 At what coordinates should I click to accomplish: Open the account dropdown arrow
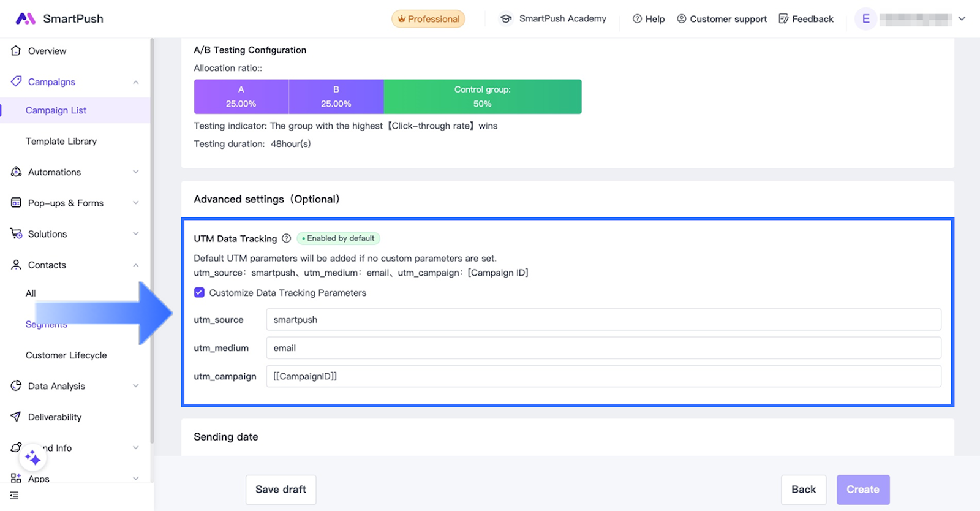coord(962,19)
